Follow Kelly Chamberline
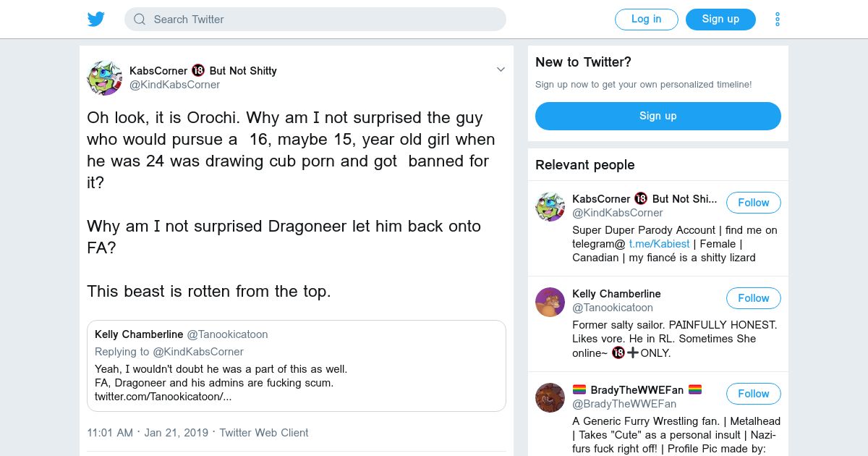The width and height of the screenshot is (868, 456). (x=753, y=298)
